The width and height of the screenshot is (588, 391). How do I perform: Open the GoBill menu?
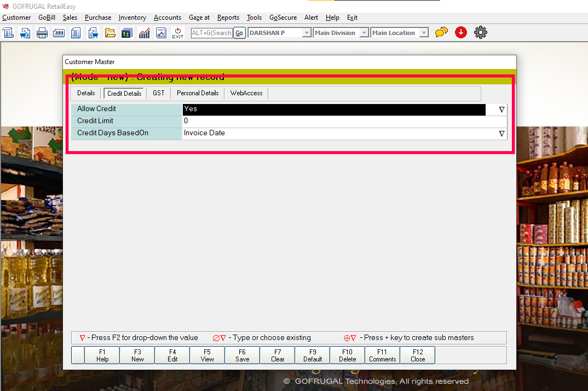[47, 18]
